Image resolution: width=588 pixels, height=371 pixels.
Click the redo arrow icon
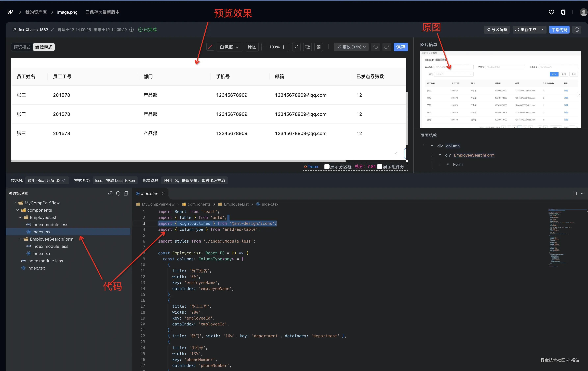pos(387,47)
